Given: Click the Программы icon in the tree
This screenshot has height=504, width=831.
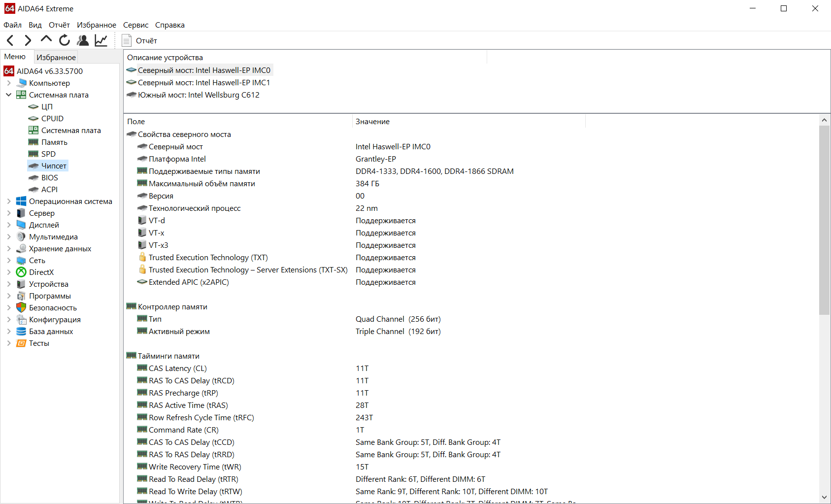Looking at the screenshot, I should point(21,296).
